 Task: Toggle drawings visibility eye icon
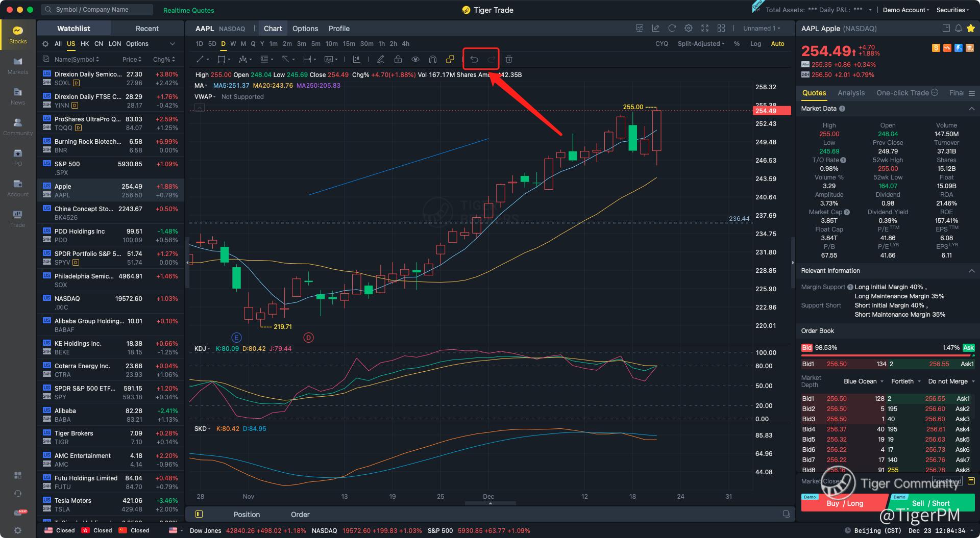[415, 59]
